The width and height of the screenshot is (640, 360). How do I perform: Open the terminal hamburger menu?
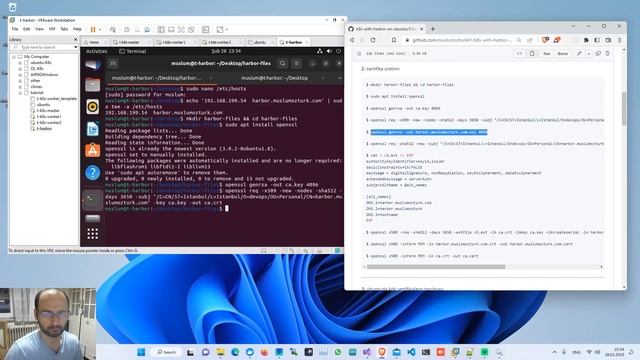[297, 63]
